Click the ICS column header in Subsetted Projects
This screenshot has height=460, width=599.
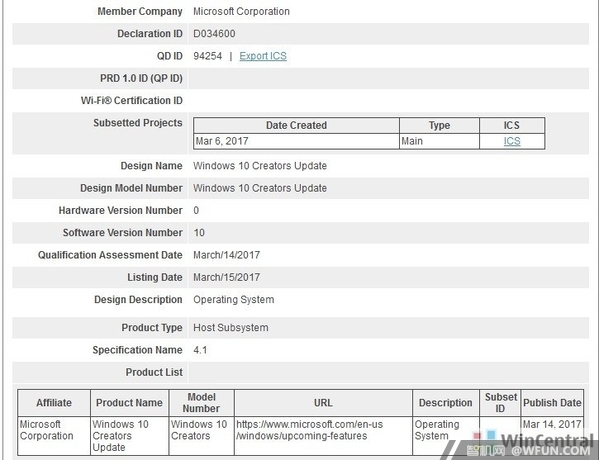tap(512, 125)
